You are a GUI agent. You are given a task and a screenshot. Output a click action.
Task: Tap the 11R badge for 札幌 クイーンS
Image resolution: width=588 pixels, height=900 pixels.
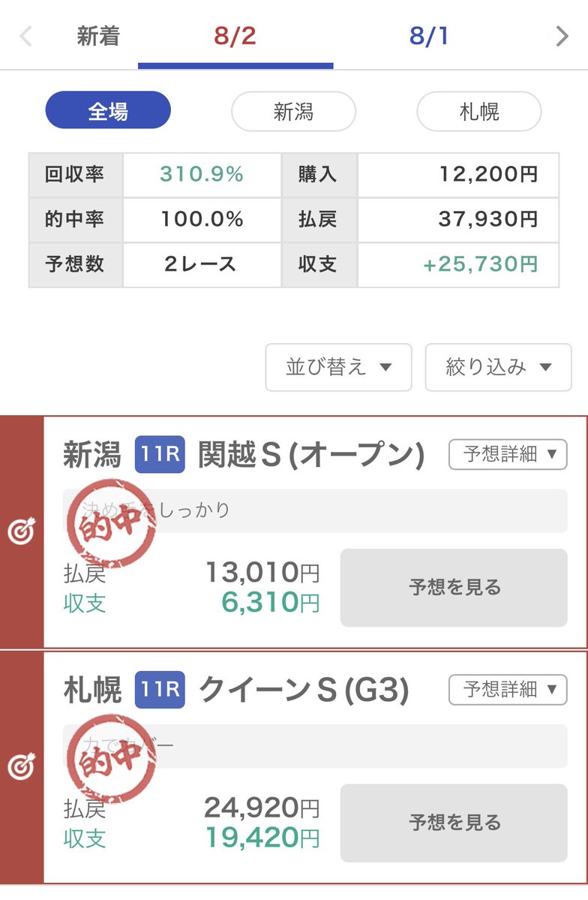pyautogui.click(x=160, y=690)
